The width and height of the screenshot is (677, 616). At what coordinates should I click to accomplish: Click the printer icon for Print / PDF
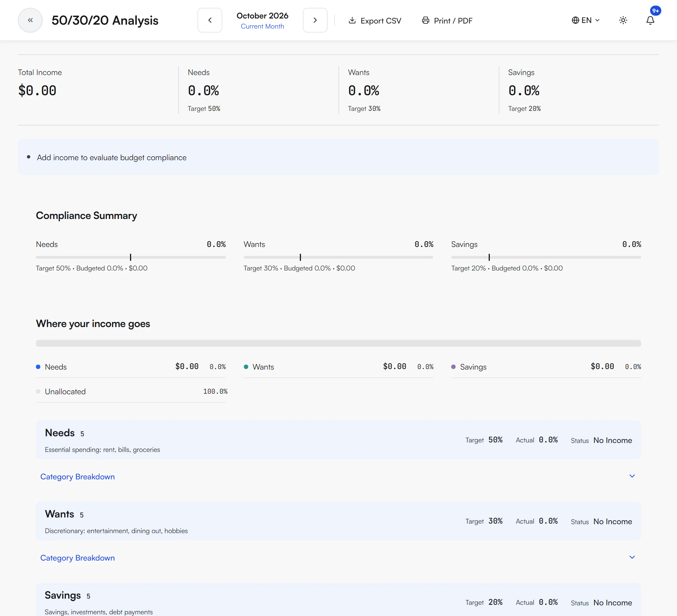(425, 20)
